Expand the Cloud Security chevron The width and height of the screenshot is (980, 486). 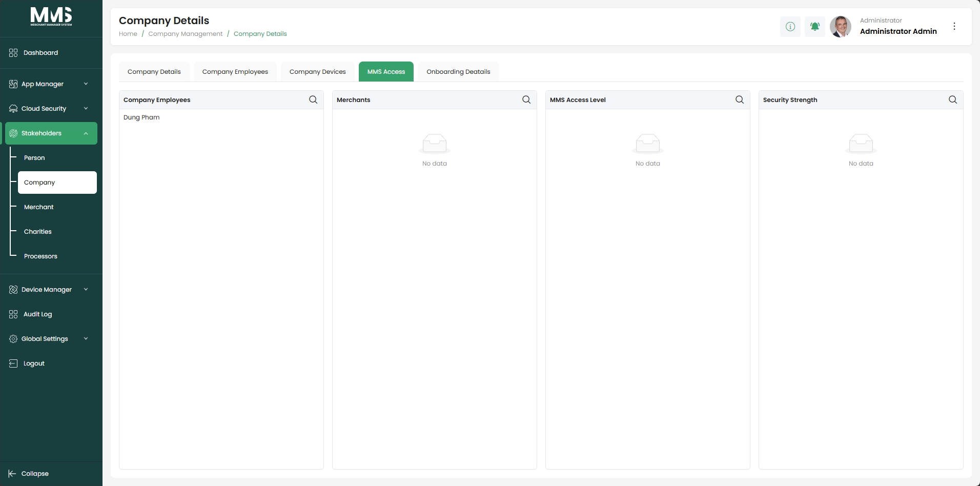(86, 109)
